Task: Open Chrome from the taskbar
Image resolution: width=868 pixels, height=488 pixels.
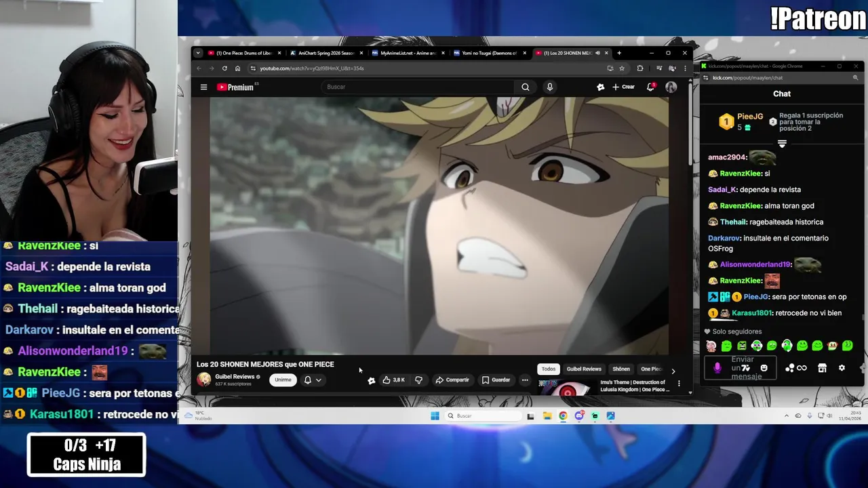Action: [x=563, y=416]
